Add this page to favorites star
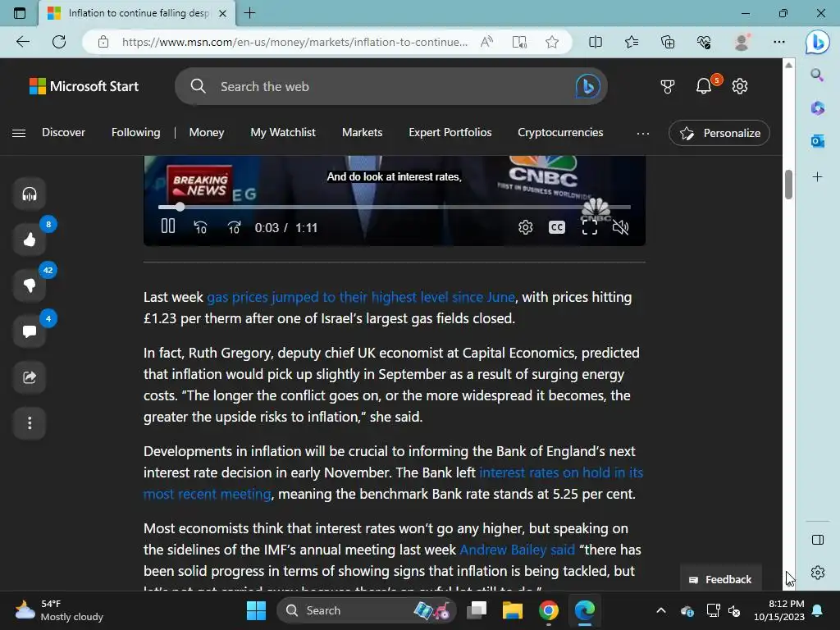Screen dimensions: 840x630 pyautogui.click(x=552, y=42)
